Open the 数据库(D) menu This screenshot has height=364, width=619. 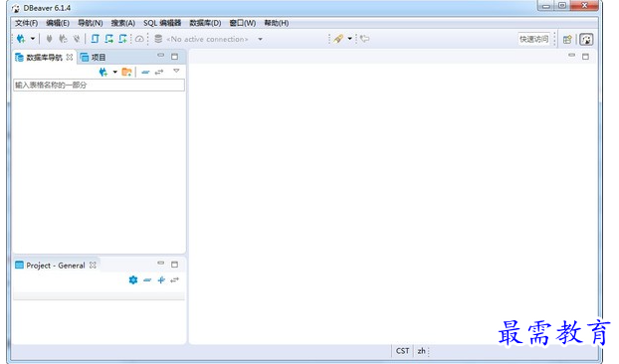coord(205,23)
